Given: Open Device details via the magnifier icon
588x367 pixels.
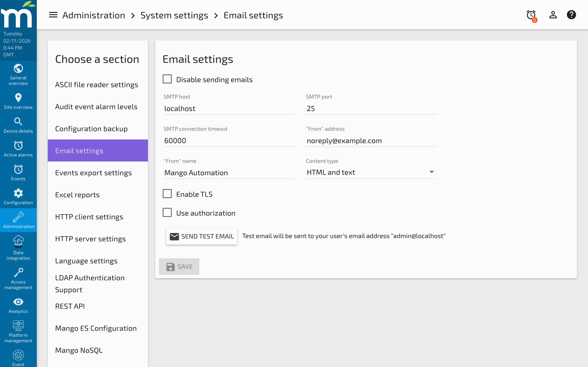Looking at the screenshot, I should coord(18,121).
